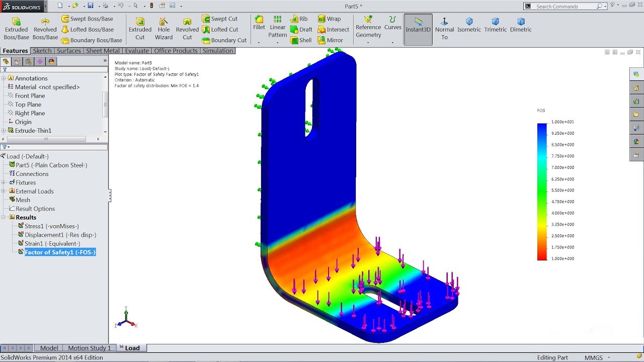Select the Linear Pattern tool
This screenshot has height=362, width=644.
[277, 27]
